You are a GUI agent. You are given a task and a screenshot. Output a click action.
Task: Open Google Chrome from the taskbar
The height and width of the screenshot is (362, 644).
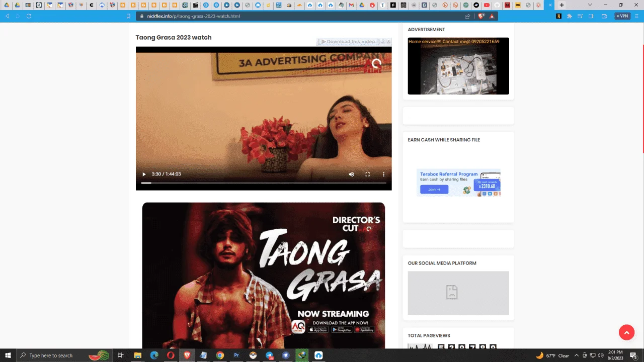[220, 355]
